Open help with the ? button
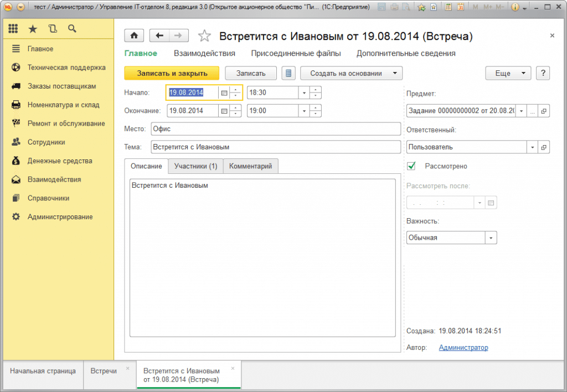Screen dimensions: 567x392 pos(543,73)
